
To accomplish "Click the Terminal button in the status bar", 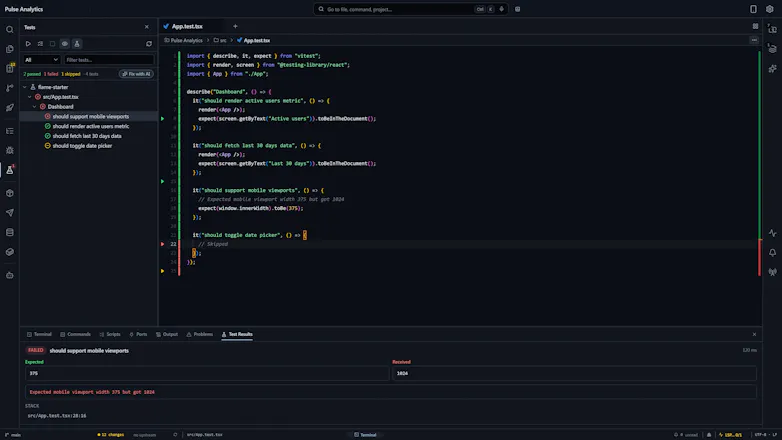I will tap(365, 435).
